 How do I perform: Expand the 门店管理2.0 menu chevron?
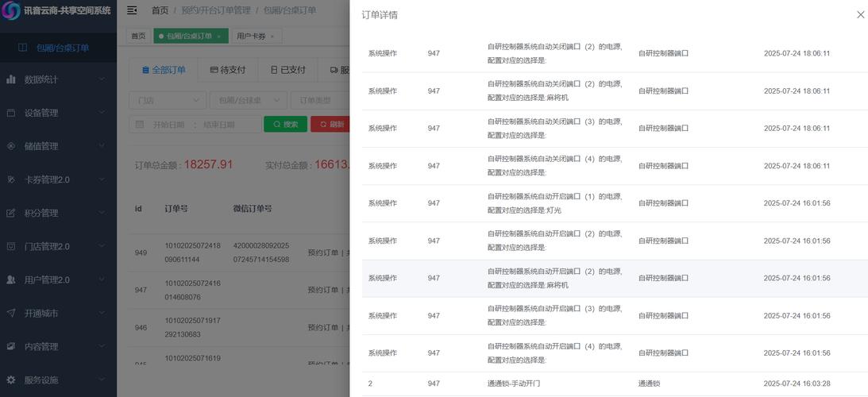(x=102, y=246)
